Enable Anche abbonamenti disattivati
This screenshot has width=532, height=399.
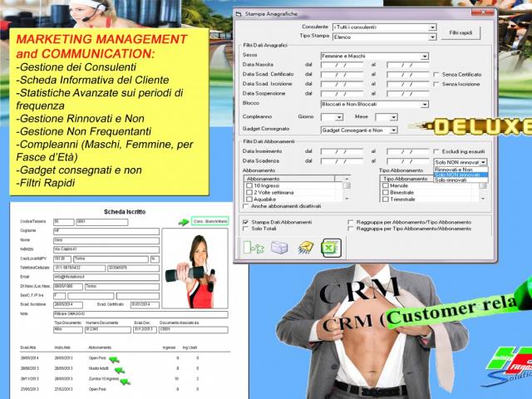click(x=246, y=206)
